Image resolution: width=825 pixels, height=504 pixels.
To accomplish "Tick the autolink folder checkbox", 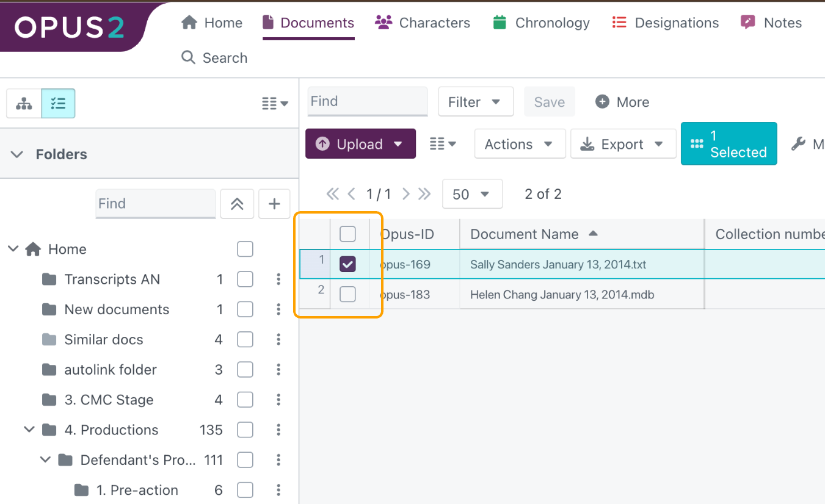I will point(245,370).
